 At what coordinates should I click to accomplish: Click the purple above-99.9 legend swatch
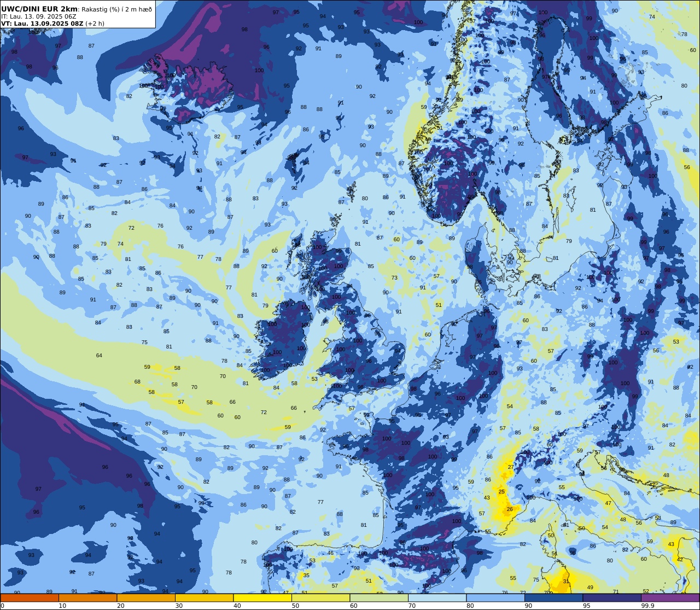pyautogui.click(x=670, y=597)
